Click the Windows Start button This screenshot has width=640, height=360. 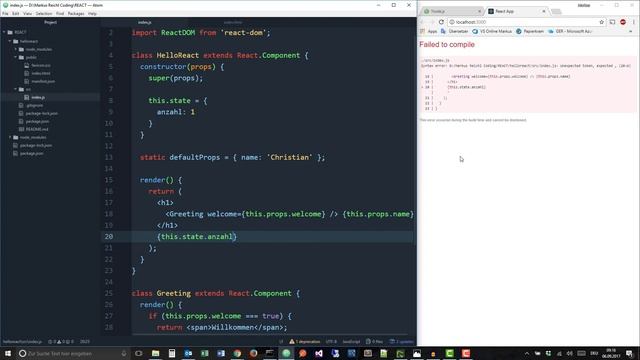(x=8, y=353)
